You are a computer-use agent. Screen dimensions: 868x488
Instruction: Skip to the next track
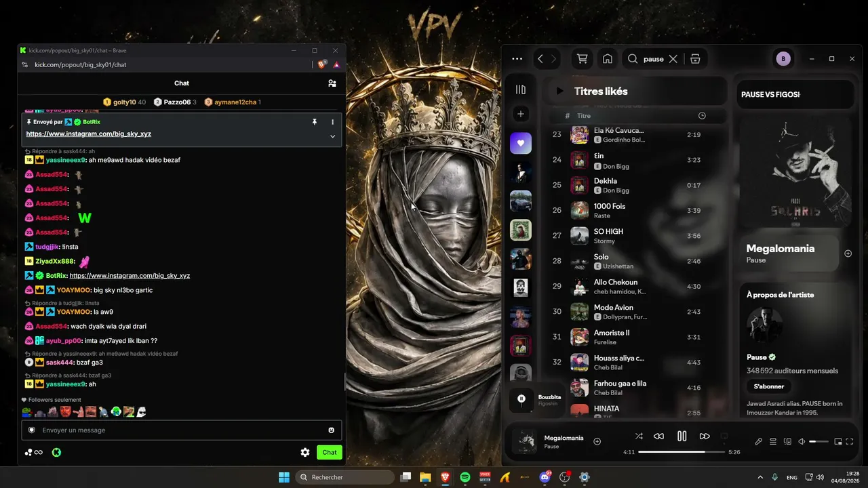(x=705, y=436)
